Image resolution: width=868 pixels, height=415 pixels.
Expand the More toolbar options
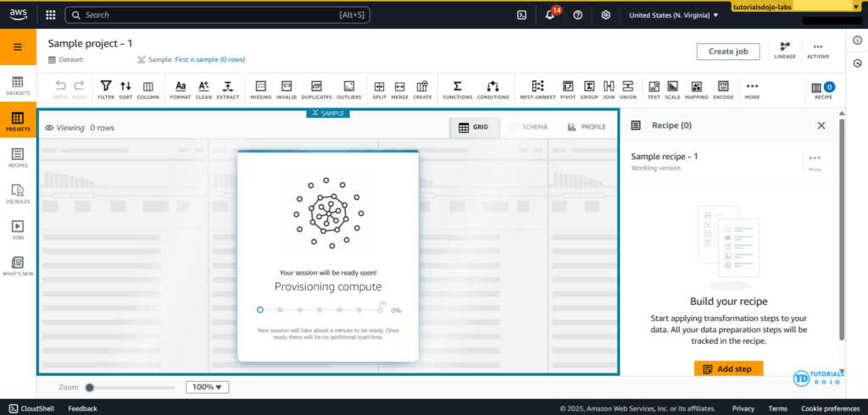click(x=752, y=89)
